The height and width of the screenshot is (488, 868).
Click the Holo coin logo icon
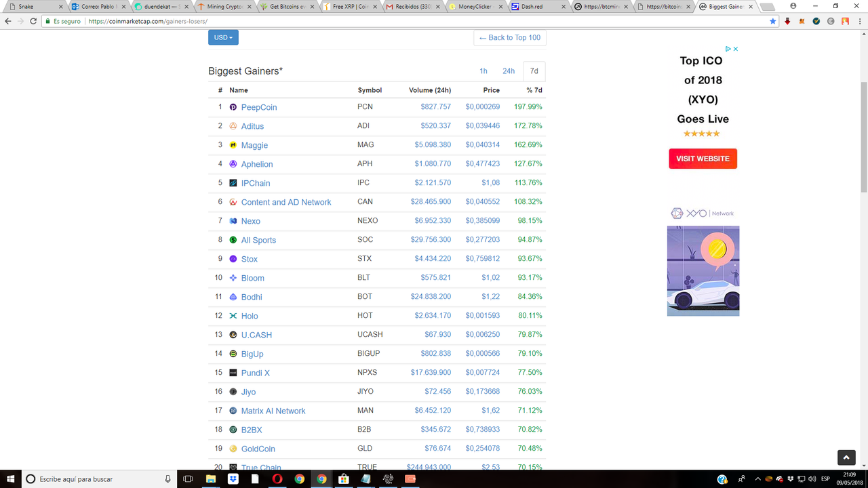(233, 316)
